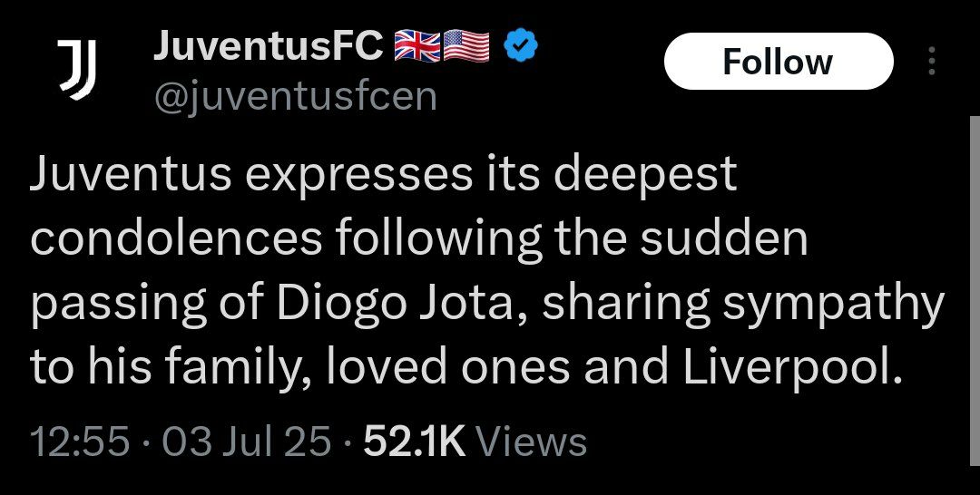Image resolution: width=980 pixels, height=495 pixels.
Task: Click the 12:55 post timestamp
Action: [x=80, y=442]
